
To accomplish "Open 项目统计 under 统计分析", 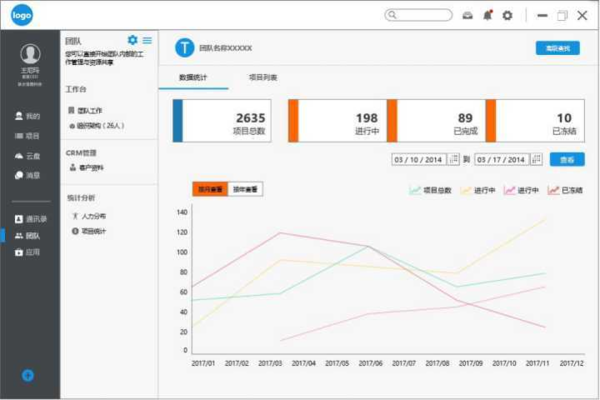I will [x=89, y=231].
